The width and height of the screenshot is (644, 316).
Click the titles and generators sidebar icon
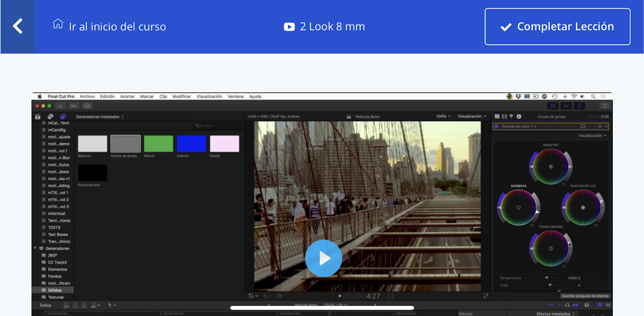click(63, 117)
